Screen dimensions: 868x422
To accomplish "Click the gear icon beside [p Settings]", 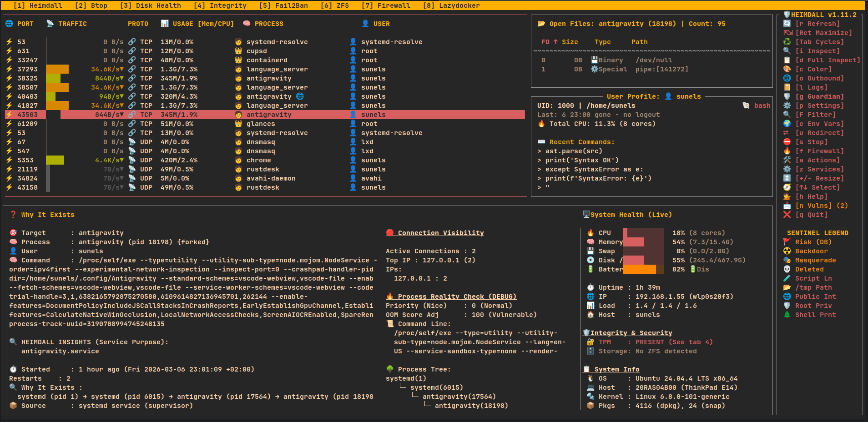I will 787,105.
